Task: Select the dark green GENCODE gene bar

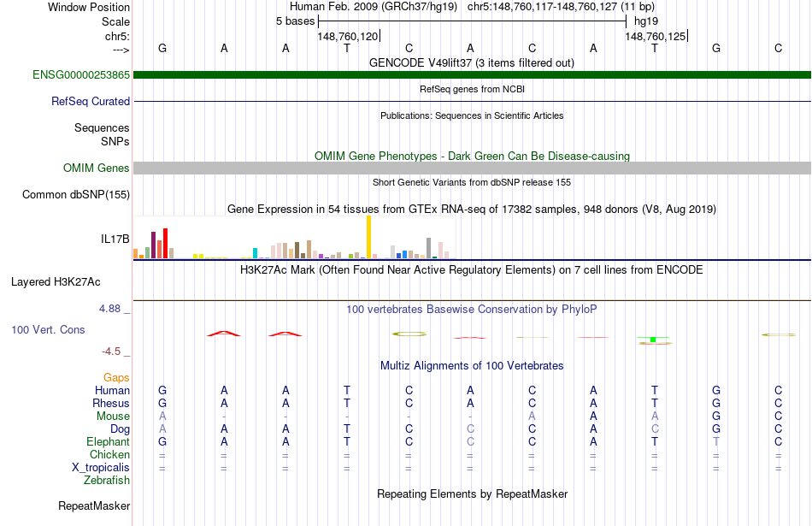Action: coord(473,74)
